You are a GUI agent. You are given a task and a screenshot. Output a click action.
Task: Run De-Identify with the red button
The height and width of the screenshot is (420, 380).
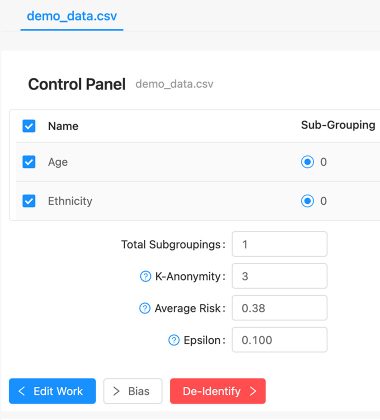pyautogui.click(x=218, y=391)
